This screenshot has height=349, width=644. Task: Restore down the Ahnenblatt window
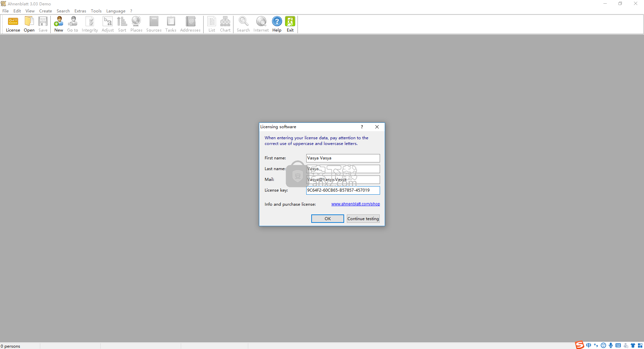click(620, 4)
